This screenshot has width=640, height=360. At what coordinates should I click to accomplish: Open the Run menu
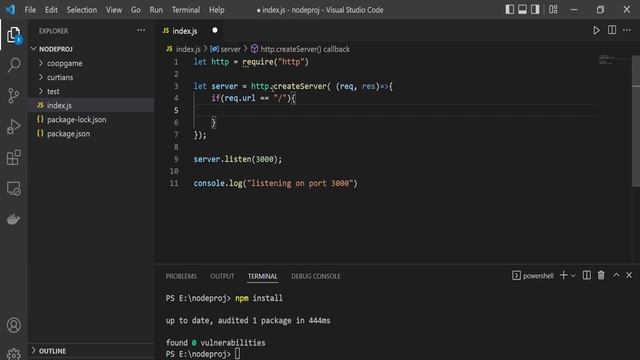[x=156, y=10]
